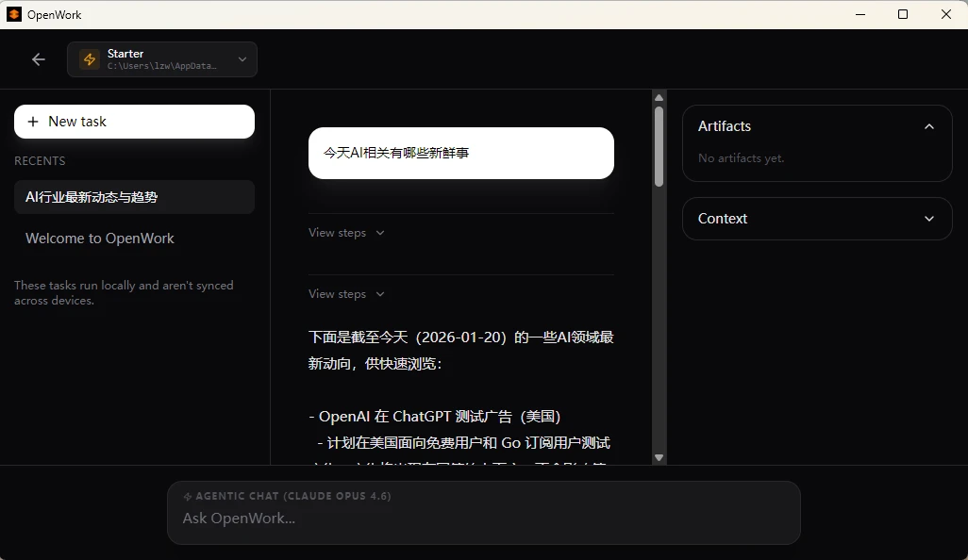Focus the Ask OpenWork input field
This screenshot has height=560, width=968.
[x=483, y=519]
